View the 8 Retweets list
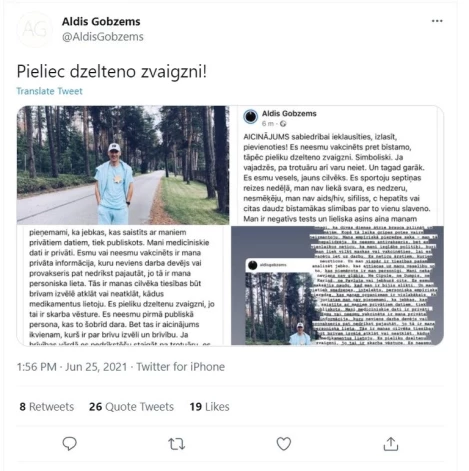This screenshot has width=469, height=471. click(x=47, y=407)
